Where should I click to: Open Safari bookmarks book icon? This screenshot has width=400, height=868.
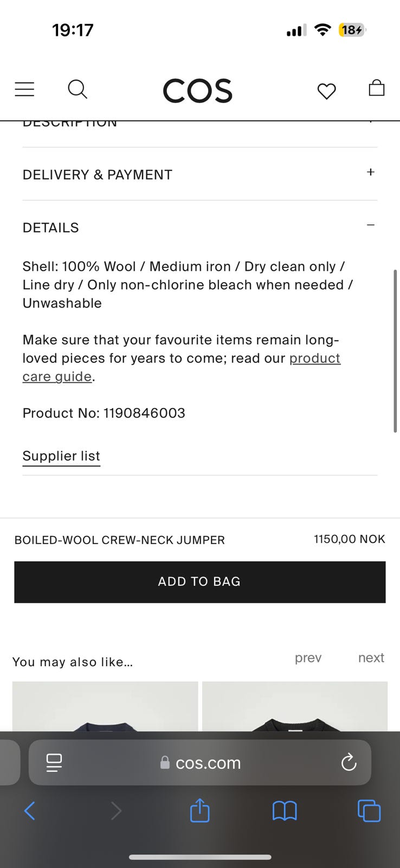pyautogui.click(x=285, y=811)
